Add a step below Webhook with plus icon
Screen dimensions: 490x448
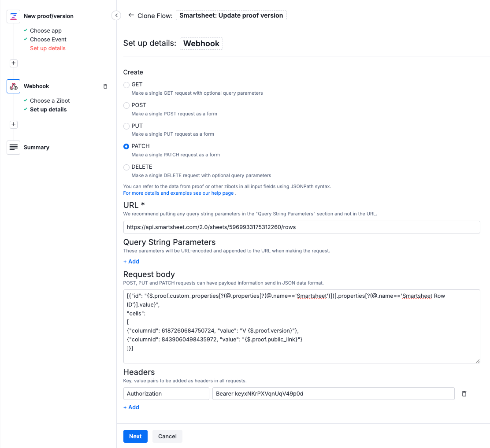tap(13, 124)
